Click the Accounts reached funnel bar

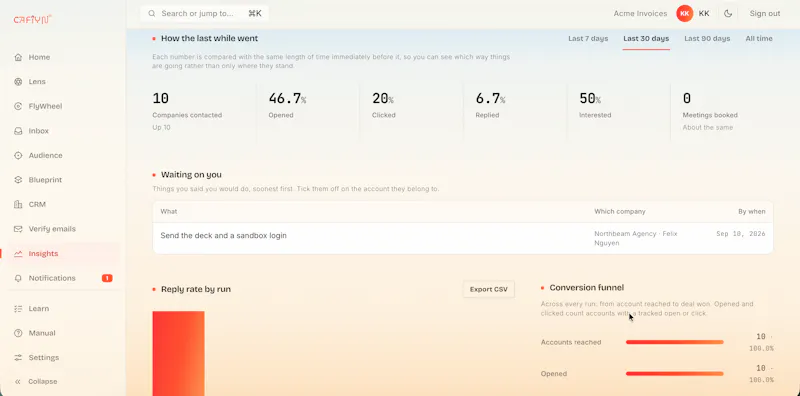pyautogui.click(x=674, y=342)
